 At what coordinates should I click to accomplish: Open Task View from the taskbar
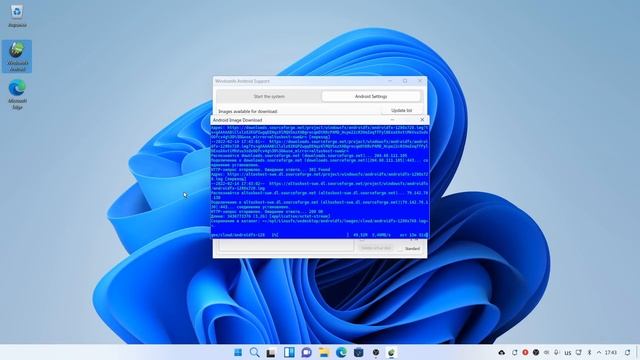click(271, 352)
